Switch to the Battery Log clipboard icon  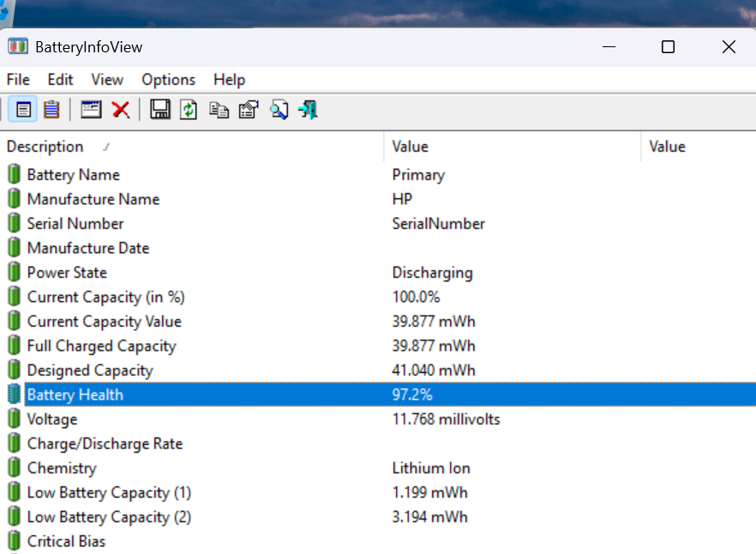51,110
